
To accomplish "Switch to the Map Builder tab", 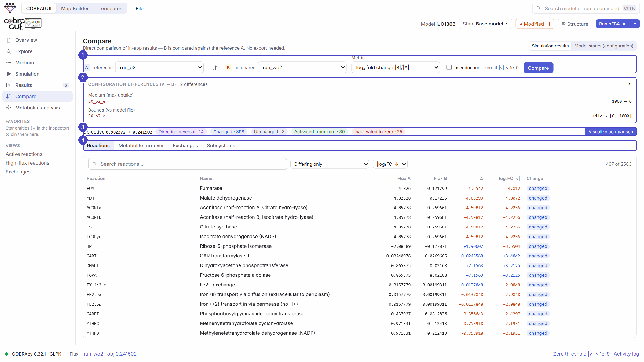I will click(75, 8).
